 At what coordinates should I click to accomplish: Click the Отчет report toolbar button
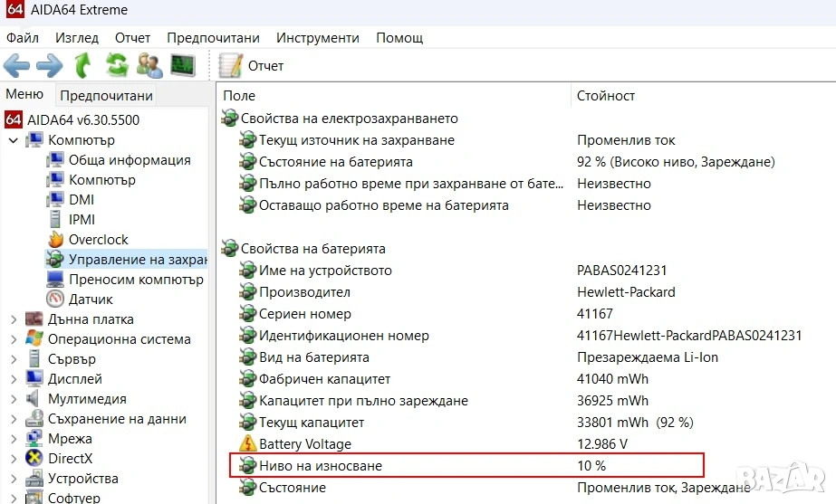click(252, 66)
